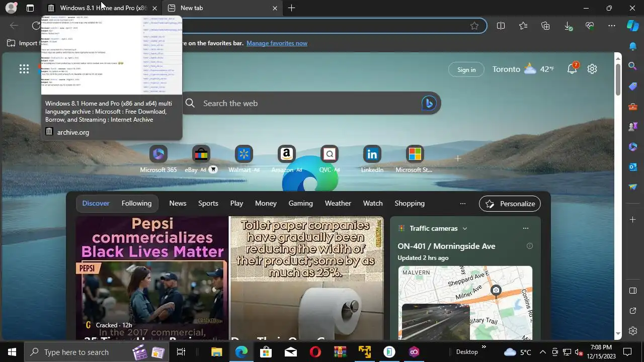Open the Walmart quick link
644x362 pixels.
tap(244, 160)
